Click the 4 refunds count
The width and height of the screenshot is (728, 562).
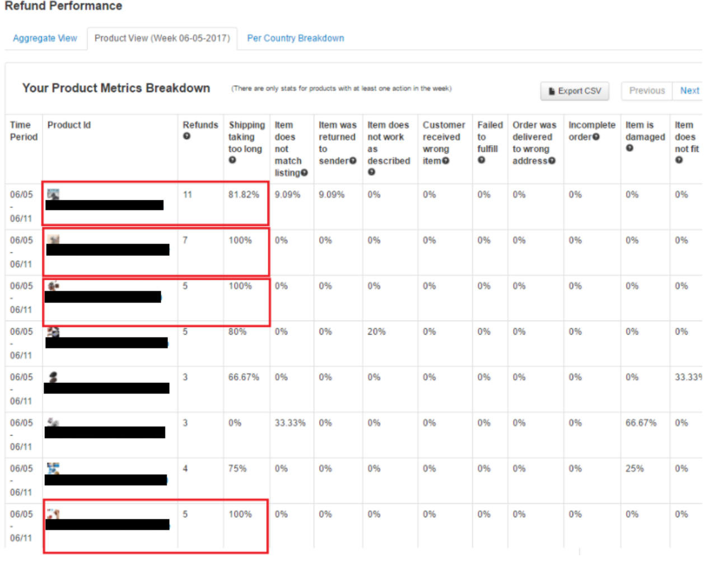click(185, 469)
